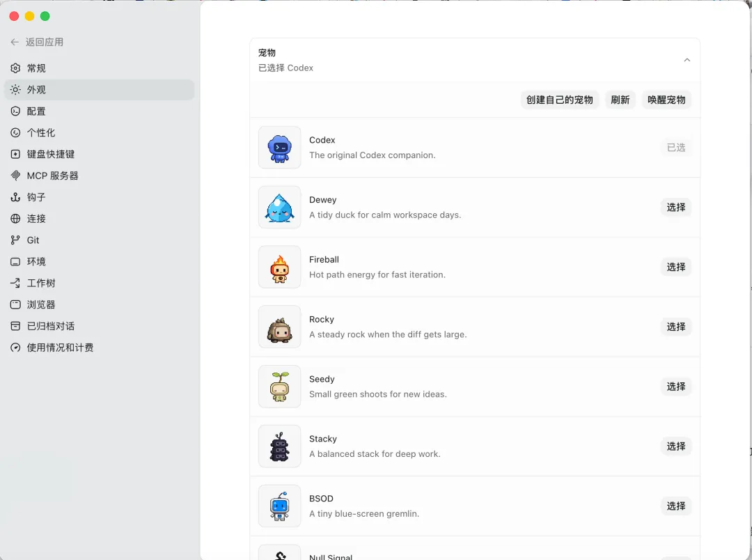The image size is (752, 560).
Task: Open the 常规 settings page
Action: (100, 68)
